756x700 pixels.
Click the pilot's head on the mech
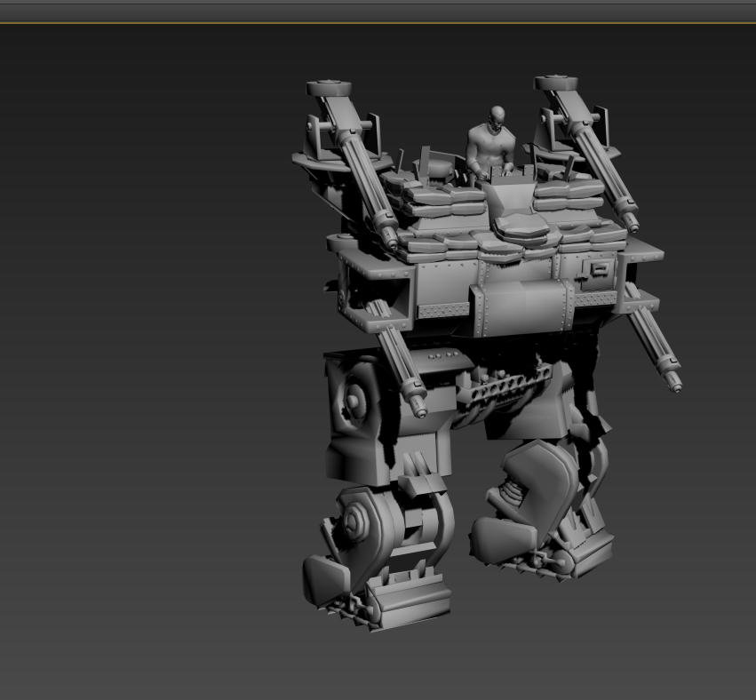(497, 115)
